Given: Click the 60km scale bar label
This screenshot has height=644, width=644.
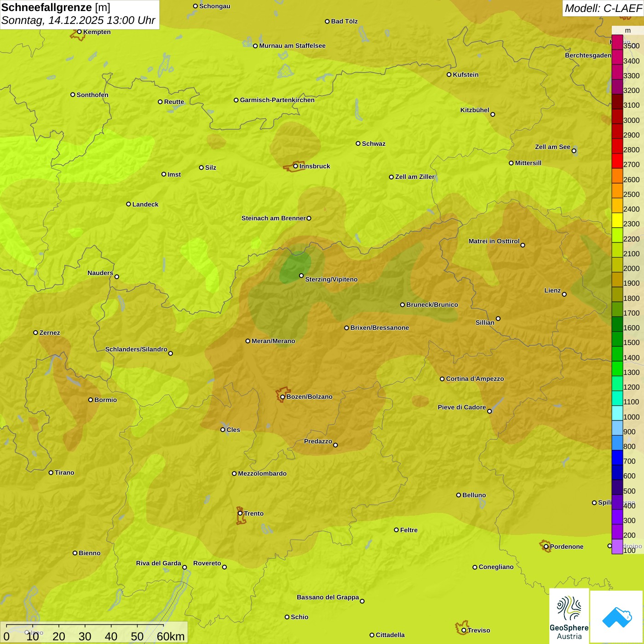Looking at the screenshot, I should pos(171,636).
